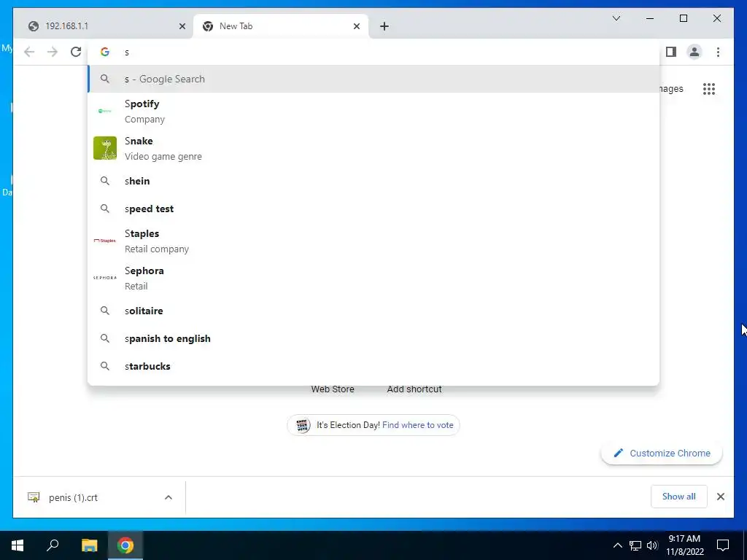Screen dimensions: 747x560
Task: Click the Staples logo icon
Action: [105, 241]
